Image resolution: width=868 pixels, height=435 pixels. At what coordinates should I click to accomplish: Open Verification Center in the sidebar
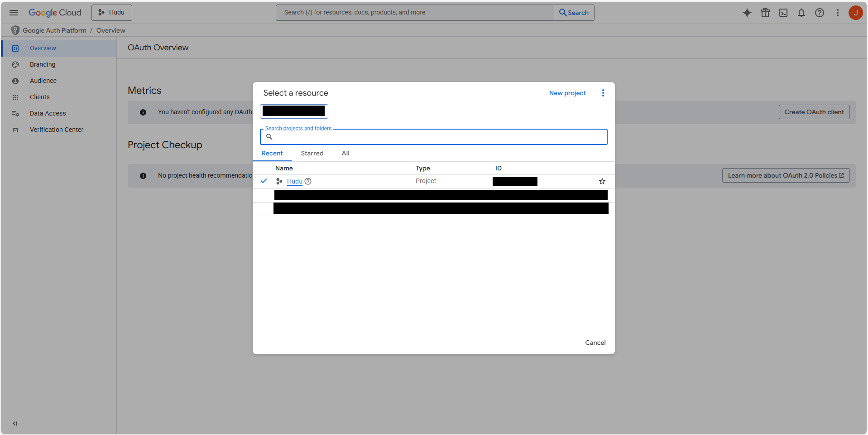(x=59, y=130)
